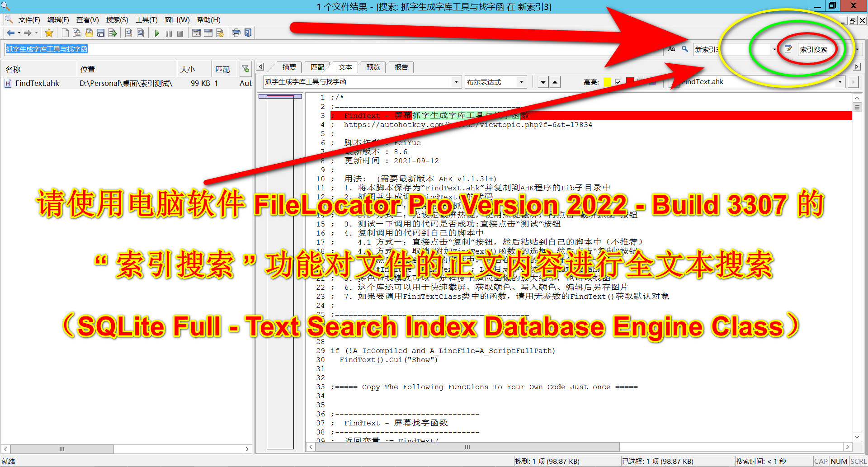Sort results by 位置 column header

point(127,69)
